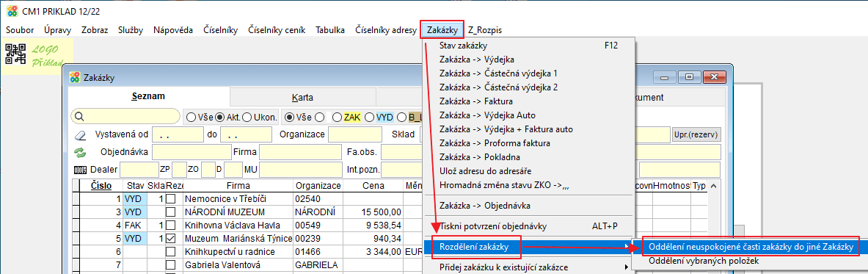The image size is (868, 274).
Task: Click the QR code logo image
Action: (x=15, y=55)
